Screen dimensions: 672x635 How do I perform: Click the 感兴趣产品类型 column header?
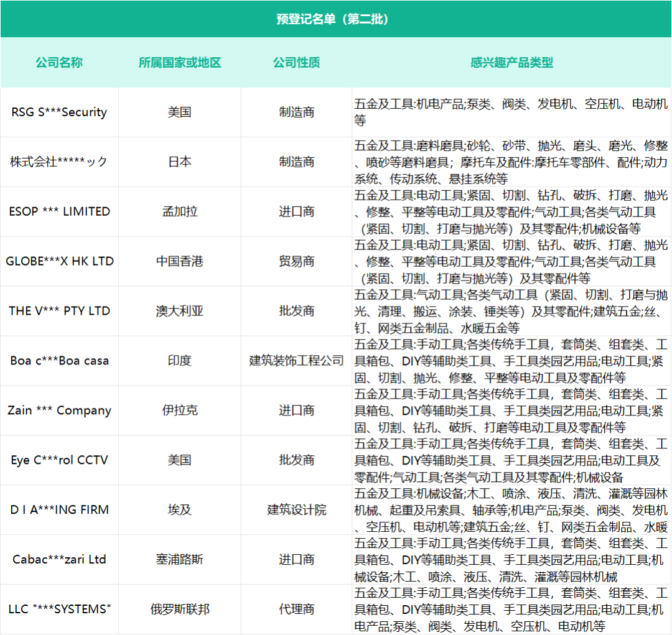tap(510, 62)
